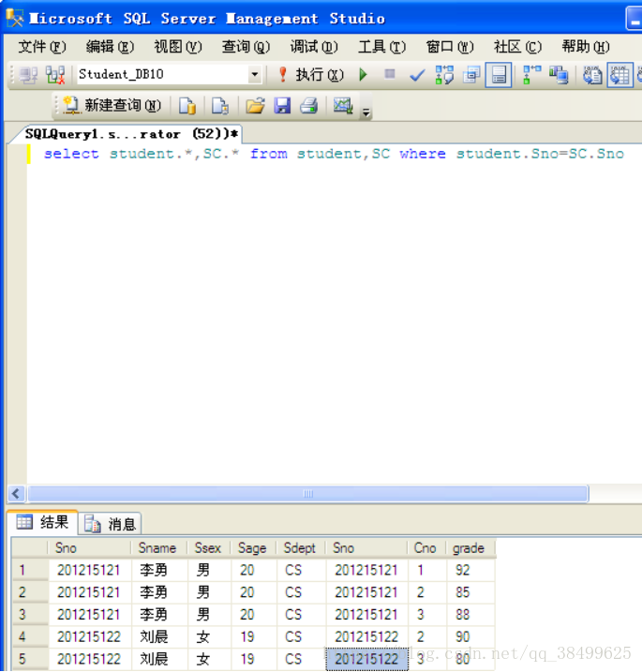The height and width of the screenshot is (672, 642).
Task: Click into the SQL query text line
Action: pyautogui.click(x=334, y=154)
